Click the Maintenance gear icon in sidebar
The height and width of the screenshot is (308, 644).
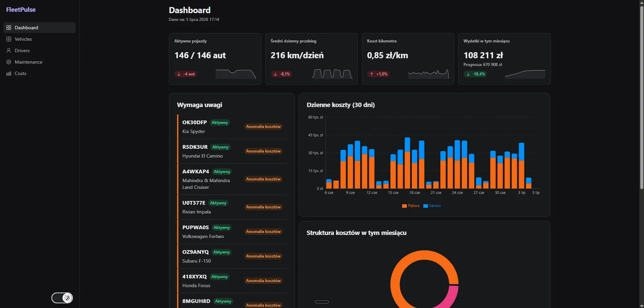pyautogui.click(x=9, y=62)
